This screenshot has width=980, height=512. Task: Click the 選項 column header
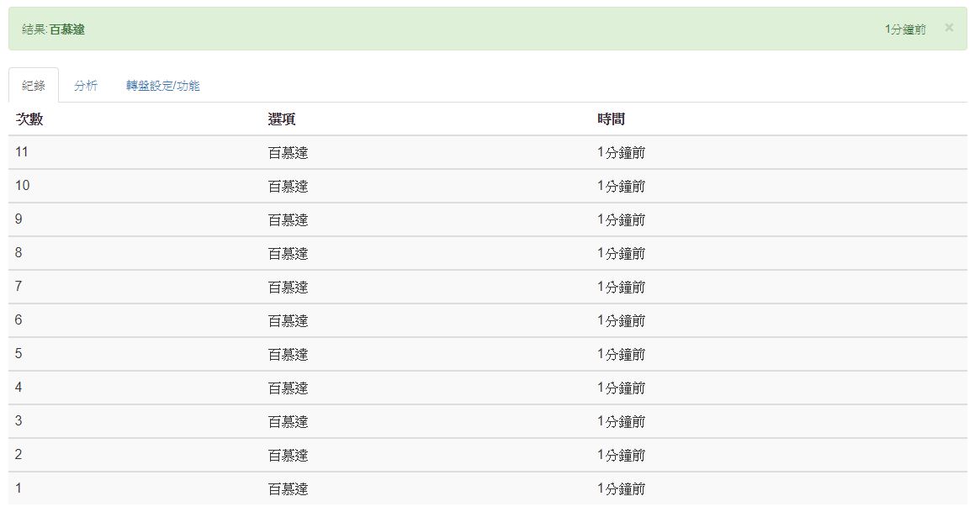[281, 119]
